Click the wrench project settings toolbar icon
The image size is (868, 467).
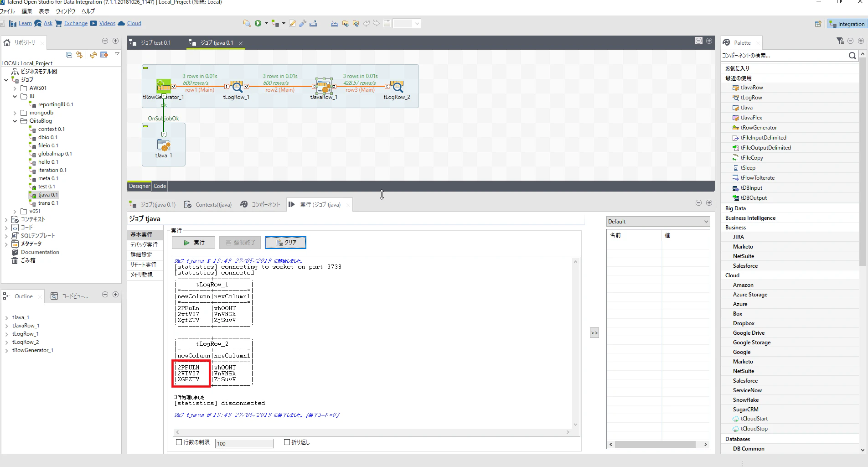click(303, 23)
